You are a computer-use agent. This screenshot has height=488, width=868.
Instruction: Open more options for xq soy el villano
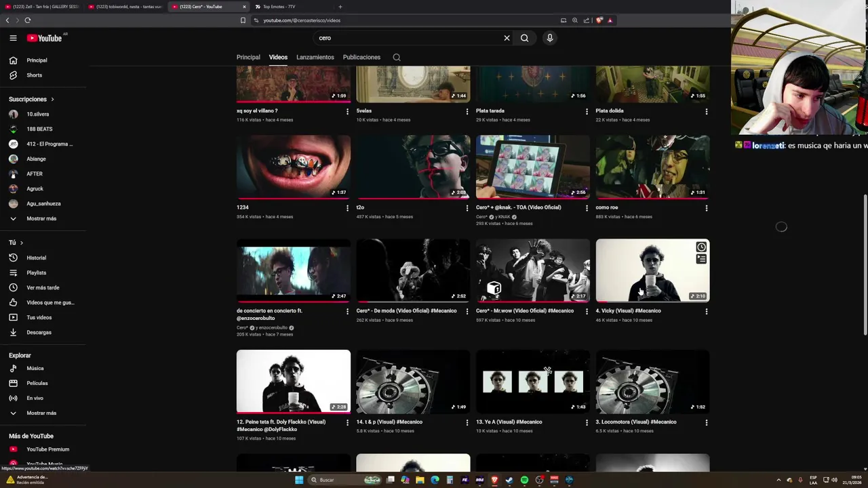tap(347, 111)
